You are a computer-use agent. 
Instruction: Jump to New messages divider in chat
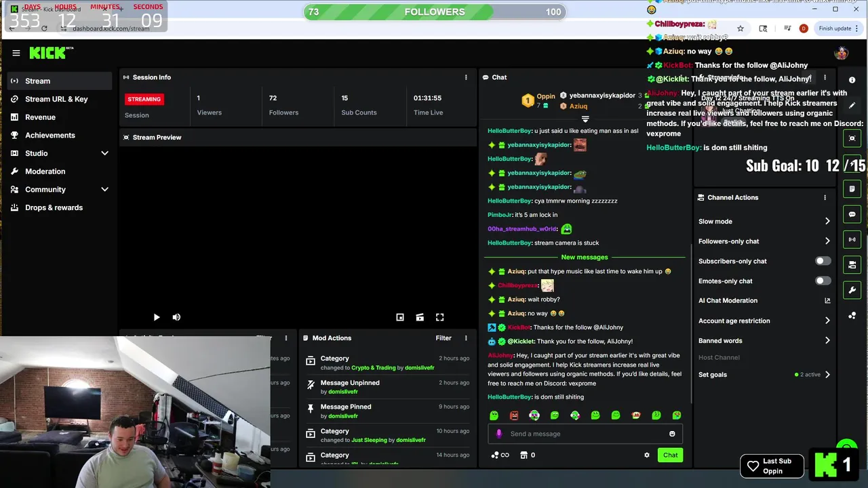point(585,258)
